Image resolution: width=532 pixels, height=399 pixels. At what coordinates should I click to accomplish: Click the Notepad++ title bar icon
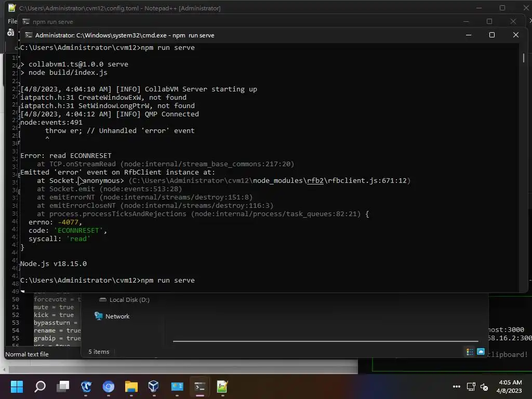coord(12,8)
